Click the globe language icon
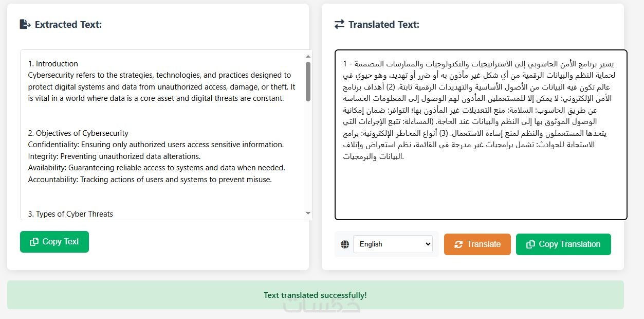The image size is (644, 319). coord(345,244)
